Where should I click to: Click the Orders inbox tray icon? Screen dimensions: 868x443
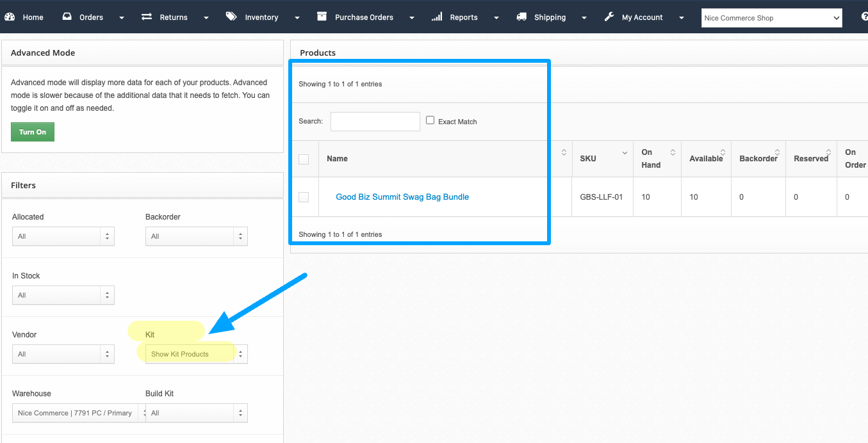(67, 17)
